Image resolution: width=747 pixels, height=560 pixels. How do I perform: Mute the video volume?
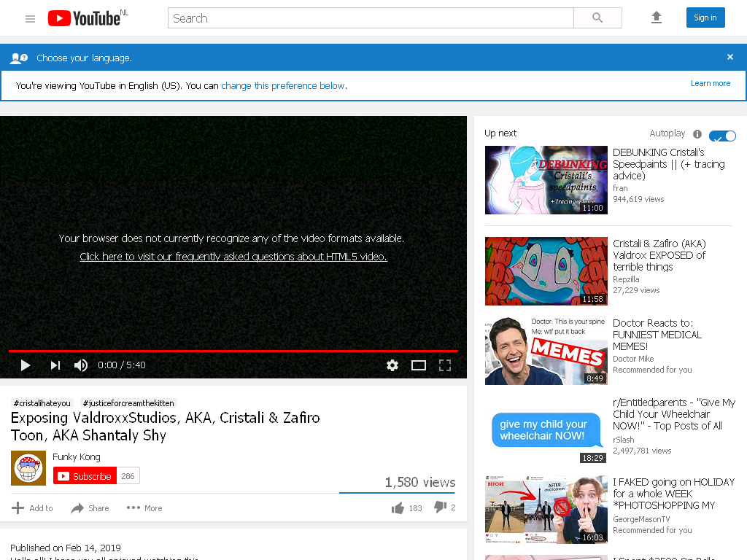[x=81, y=365]
